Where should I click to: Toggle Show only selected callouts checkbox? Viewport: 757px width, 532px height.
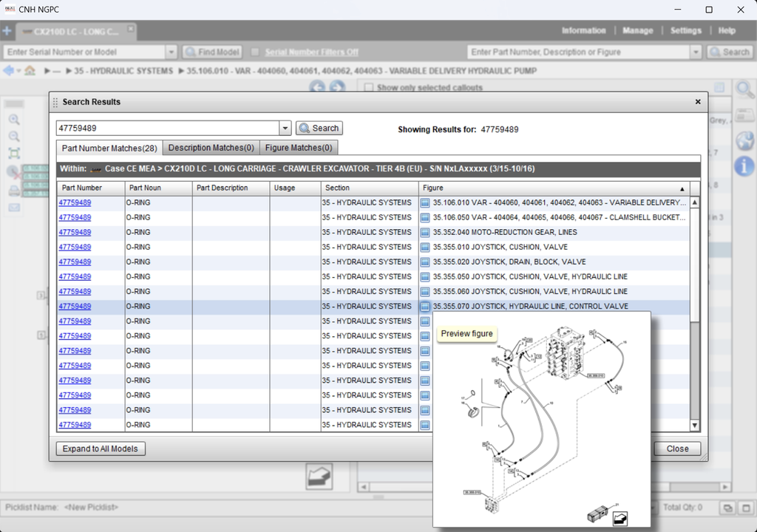point(368,87)
